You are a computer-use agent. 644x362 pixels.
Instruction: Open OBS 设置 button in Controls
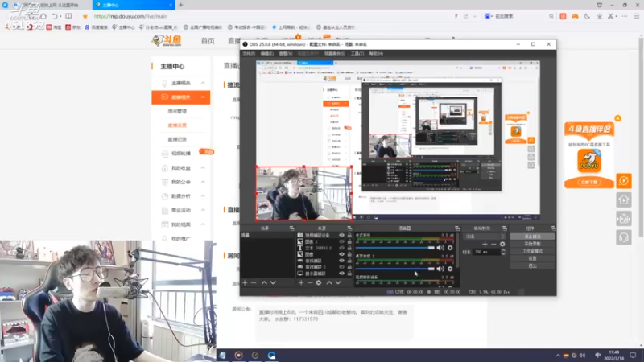532,258
